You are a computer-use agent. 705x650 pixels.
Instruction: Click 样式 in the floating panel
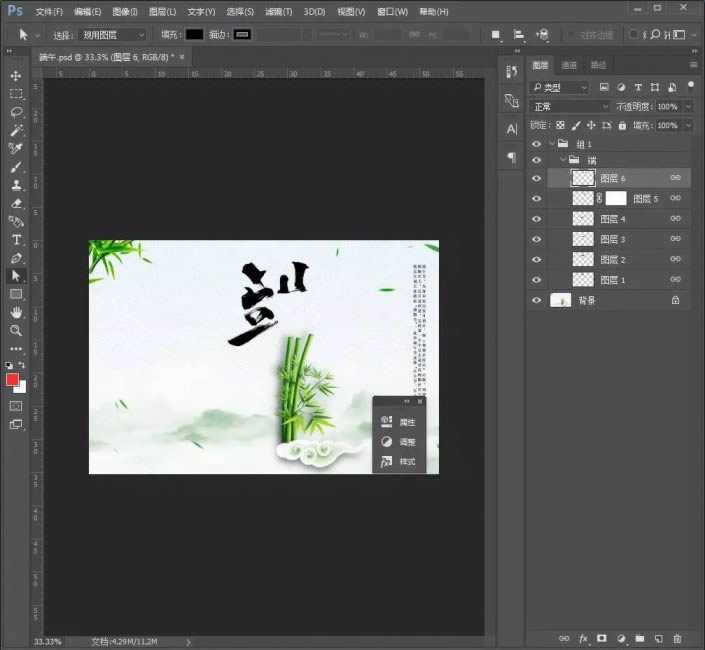pyautogui.click(x=399, y=462)
